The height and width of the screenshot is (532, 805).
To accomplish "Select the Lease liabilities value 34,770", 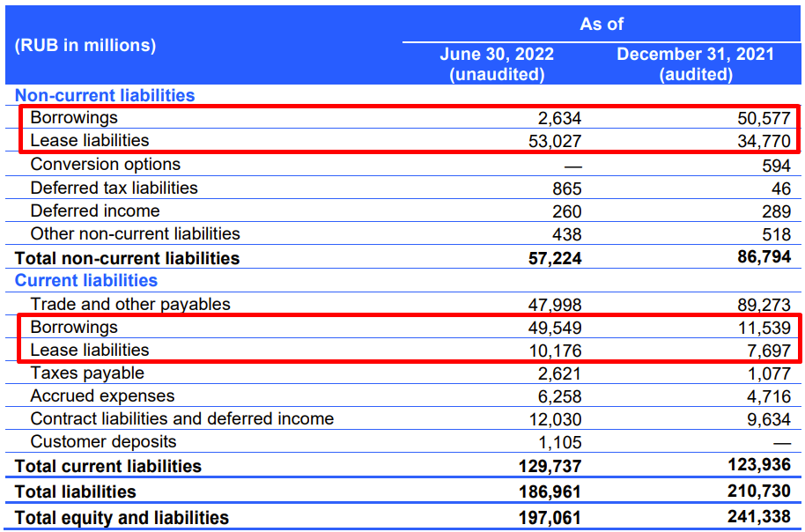I will pyautogui.click(x=764, y=141).
